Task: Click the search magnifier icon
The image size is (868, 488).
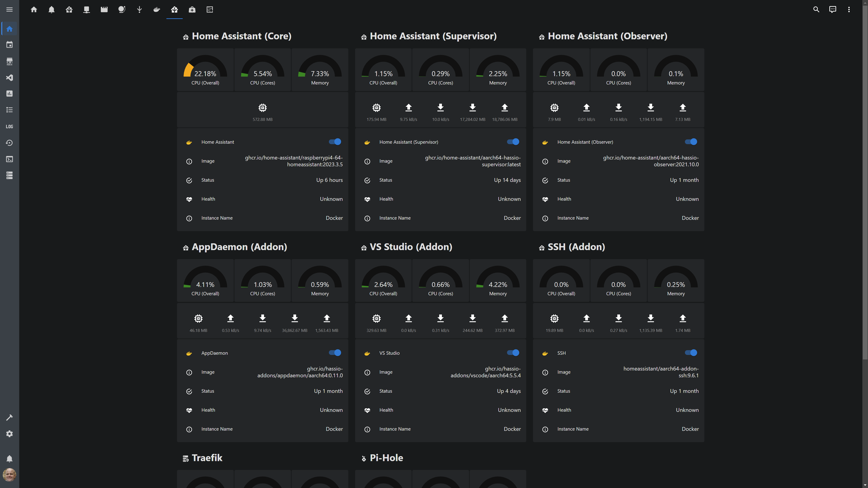Action: click(816, 9)
